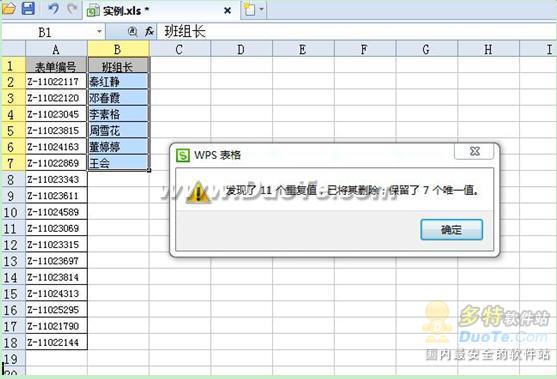Image resolution: width=557 pixels, height=379 pixels.
Task: Click the new document tab icon
Action: [x=249, y=9]
